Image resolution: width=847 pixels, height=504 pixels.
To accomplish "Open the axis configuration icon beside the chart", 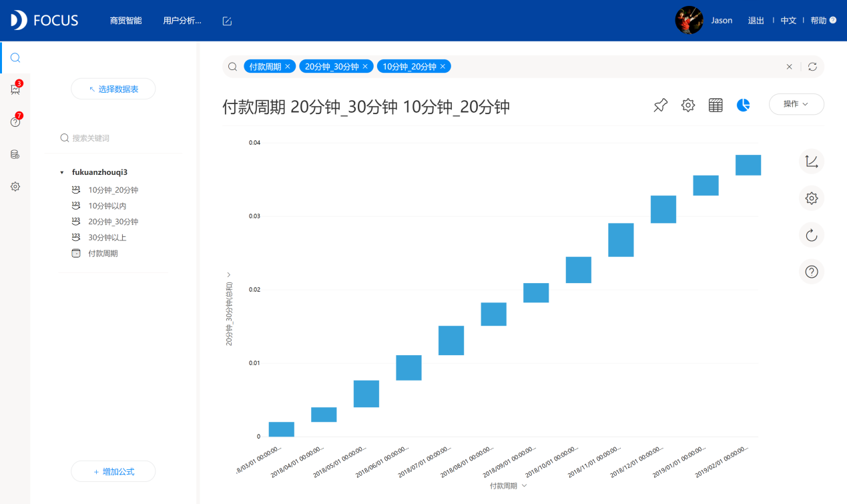I will [811, 162].
